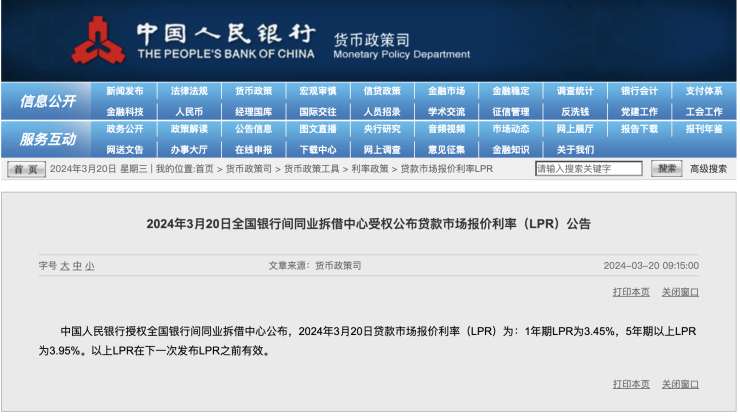Open 公告信息 under 服务互动
Screen dimensions: 740x416
point(254,129)
